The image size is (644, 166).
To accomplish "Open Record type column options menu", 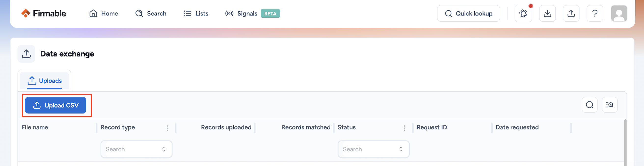I will click(167, 128).
